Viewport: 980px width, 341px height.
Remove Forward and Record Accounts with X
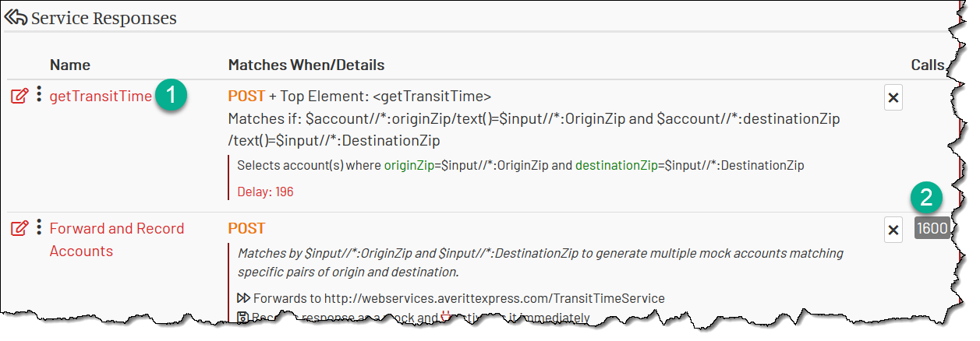(893, 230)
